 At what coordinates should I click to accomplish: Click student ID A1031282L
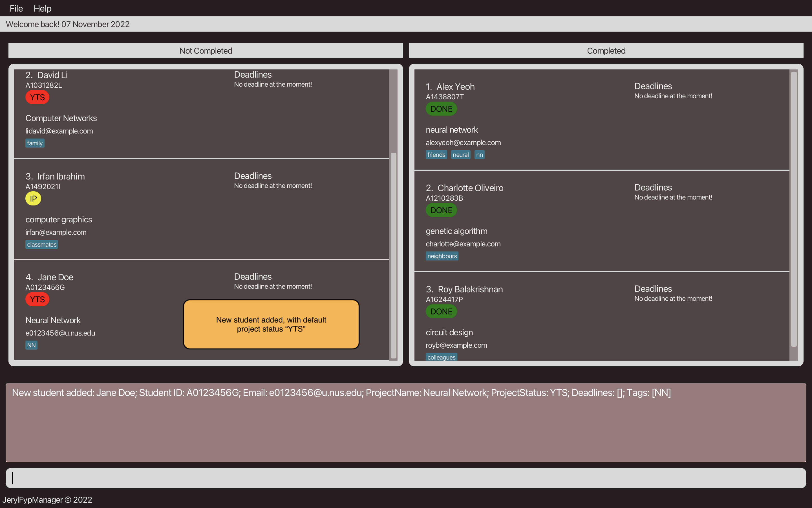pyautogui.click(x=44, y=85)
